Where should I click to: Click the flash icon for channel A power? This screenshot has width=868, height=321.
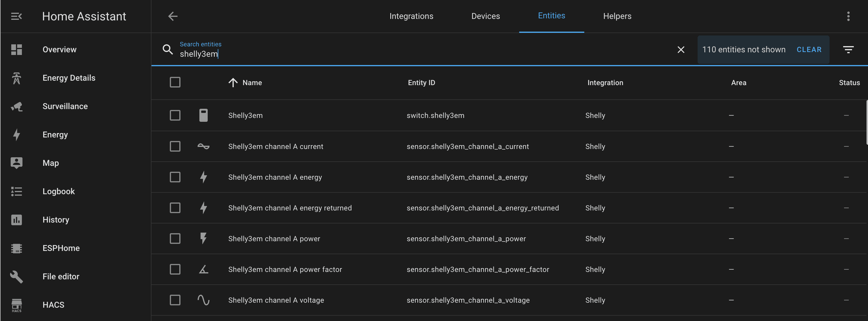coord(203,239)
